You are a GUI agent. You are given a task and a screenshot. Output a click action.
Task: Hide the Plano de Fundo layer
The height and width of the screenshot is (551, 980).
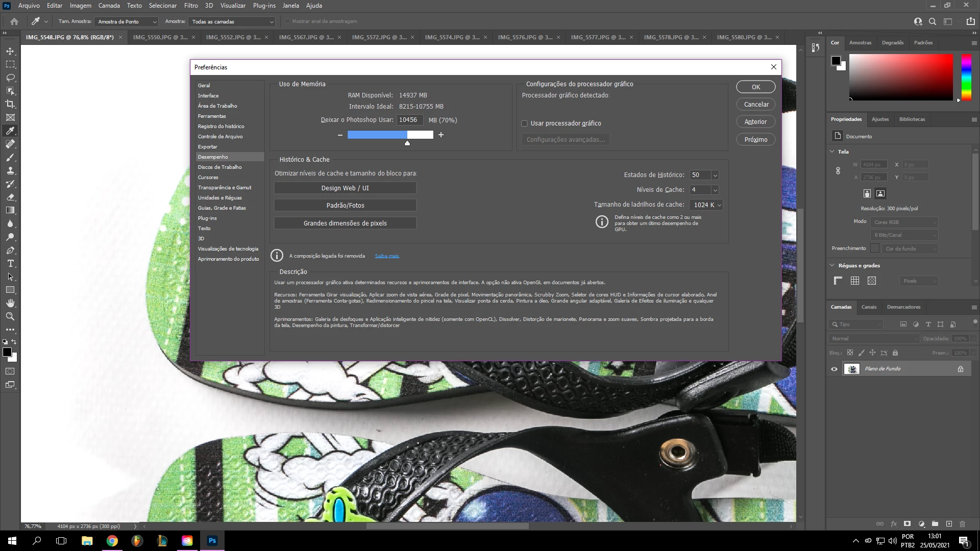(834, 369)
